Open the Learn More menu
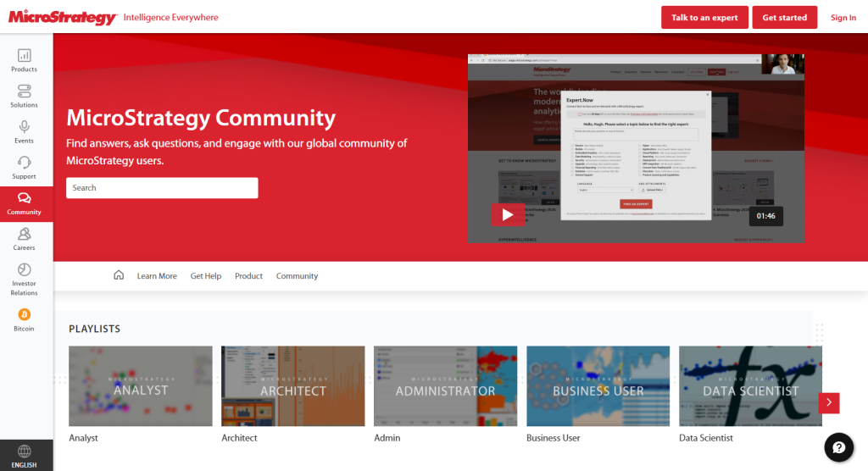Viewport: 868px width, 471px height. 157,275
